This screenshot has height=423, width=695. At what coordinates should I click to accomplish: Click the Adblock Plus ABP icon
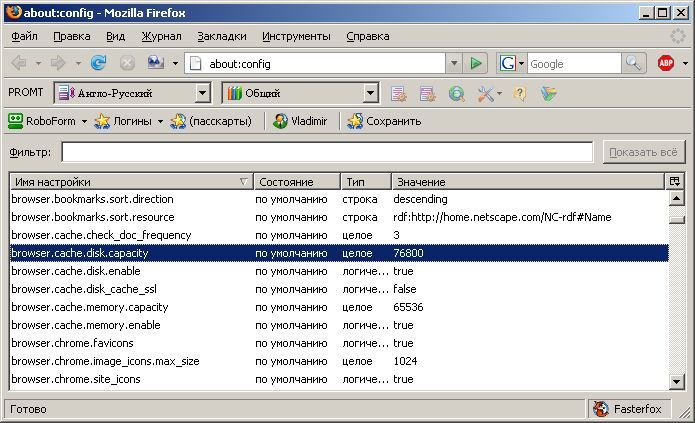[665, 63]
